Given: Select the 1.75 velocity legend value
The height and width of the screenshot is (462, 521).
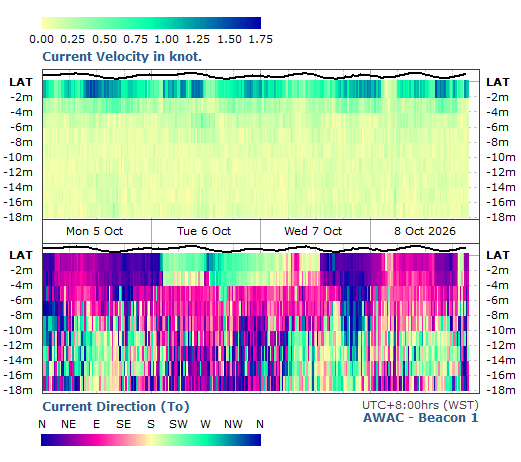Looking at the screenshot, I should pos(261,39).
